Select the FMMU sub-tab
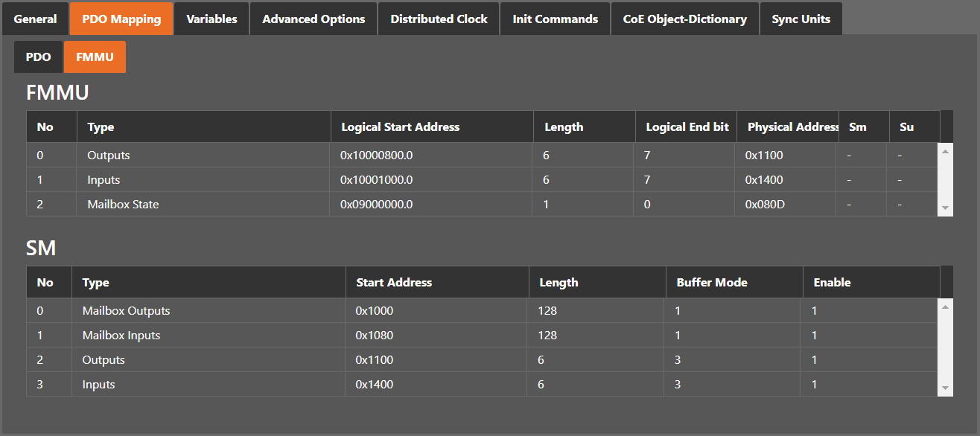The width and height of the screenshot is (980, 436). [95, 57]
